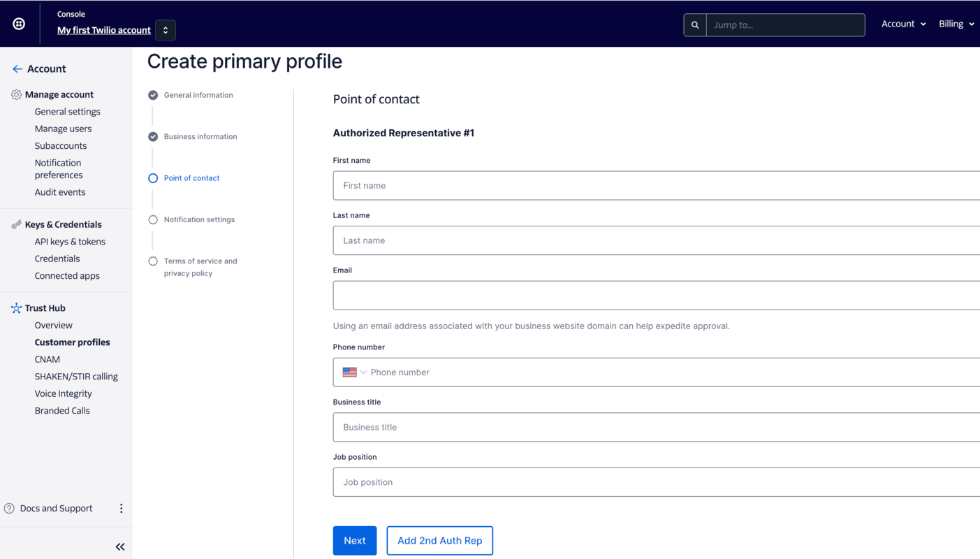Select Customer profiles in the sidebar
Viewport: 980px width, 559px height.
(x=72, y=342)
